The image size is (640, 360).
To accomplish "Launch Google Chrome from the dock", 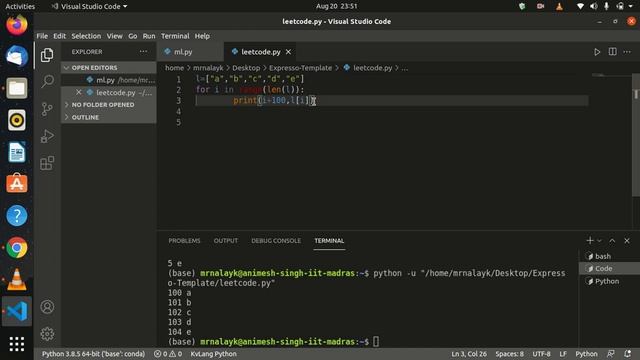I will (17, 247).
